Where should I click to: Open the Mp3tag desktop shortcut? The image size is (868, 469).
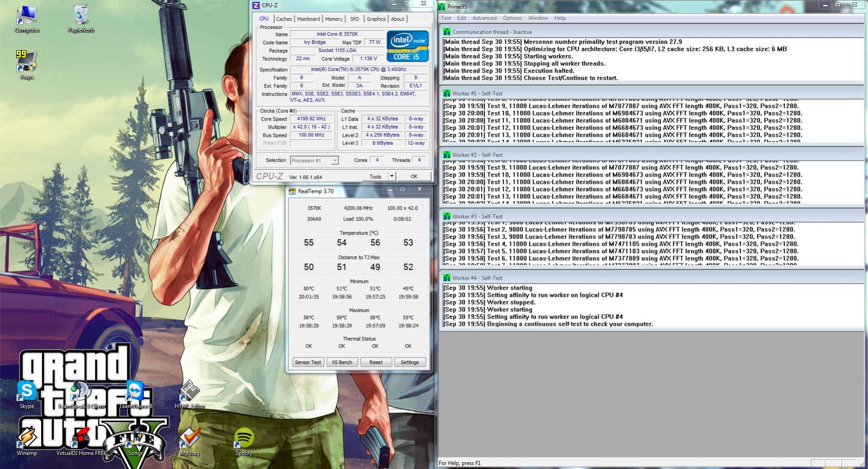[190, 441]
